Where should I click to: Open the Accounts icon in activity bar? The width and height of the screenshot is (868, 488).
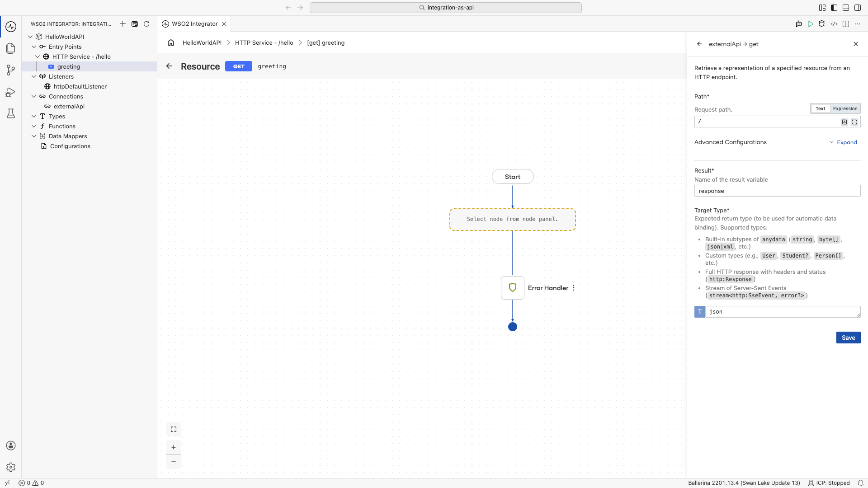tap(11, 446)
